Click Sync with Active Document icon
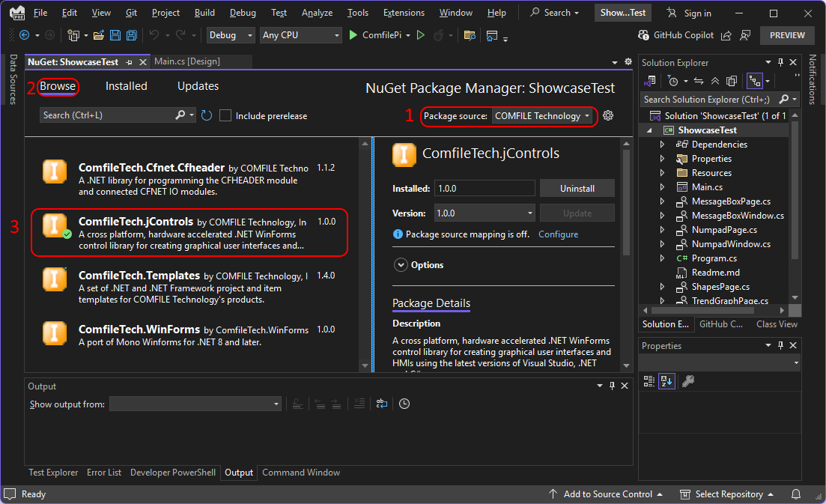Viewport: 826px width, 504px height. point(698,81)
